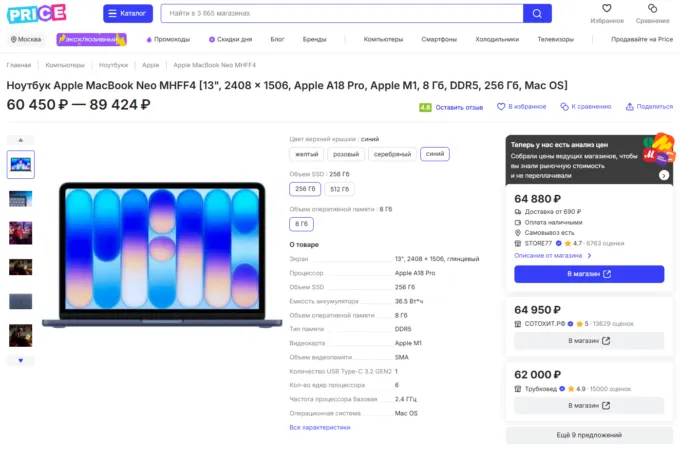
Task: Open the Эксклюзивный promo badge
Action: click(92, 39)
